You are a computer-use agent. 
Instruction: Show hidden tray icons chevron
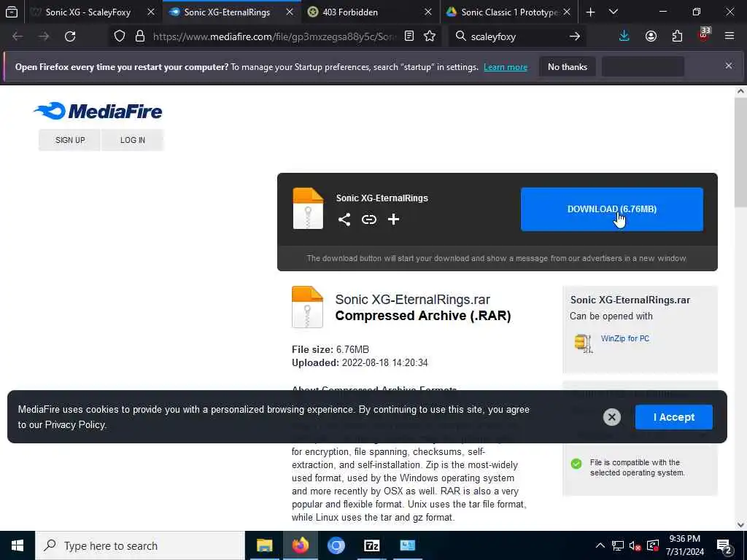click(600, 545)
